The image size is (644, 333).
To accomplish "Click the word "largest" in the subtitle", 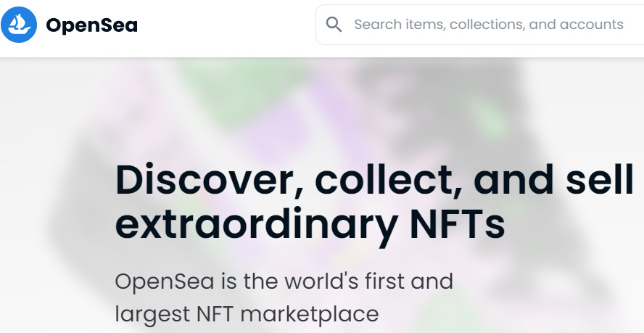I will coord(147,314).
